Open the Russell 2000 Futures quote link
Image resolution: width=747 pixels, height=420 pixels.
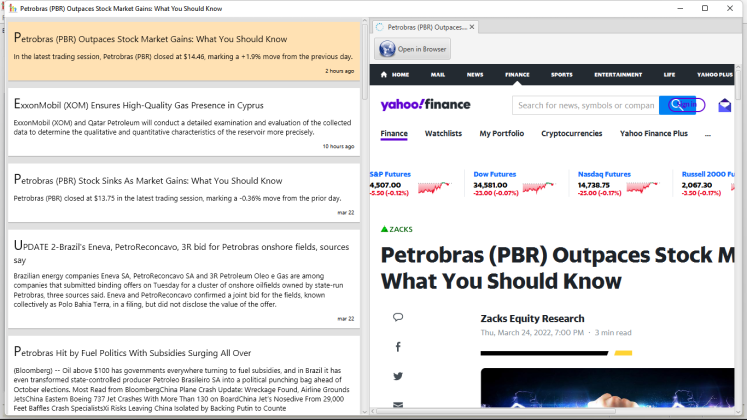click(708, 174)
